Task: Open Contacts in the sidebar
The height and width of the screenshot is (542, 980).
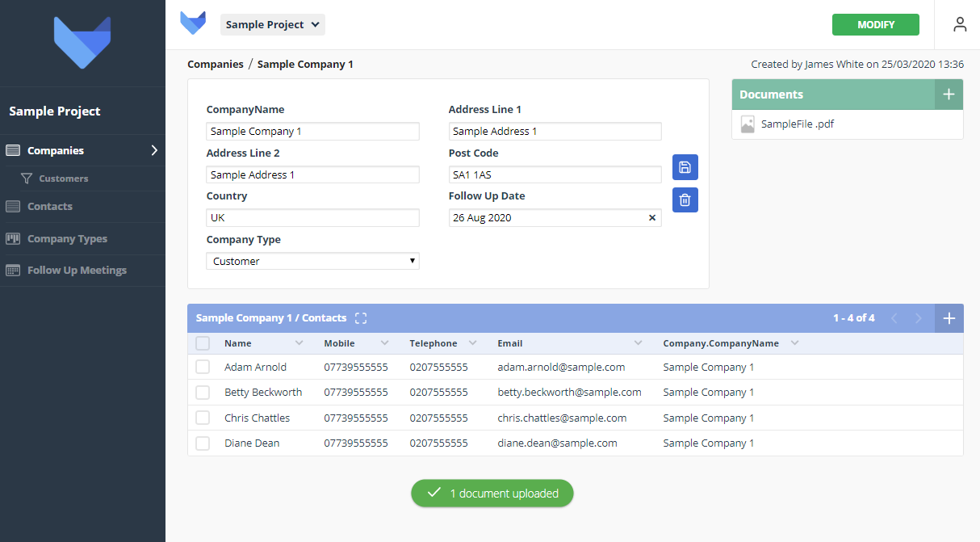Action: [x=50, y=207]
